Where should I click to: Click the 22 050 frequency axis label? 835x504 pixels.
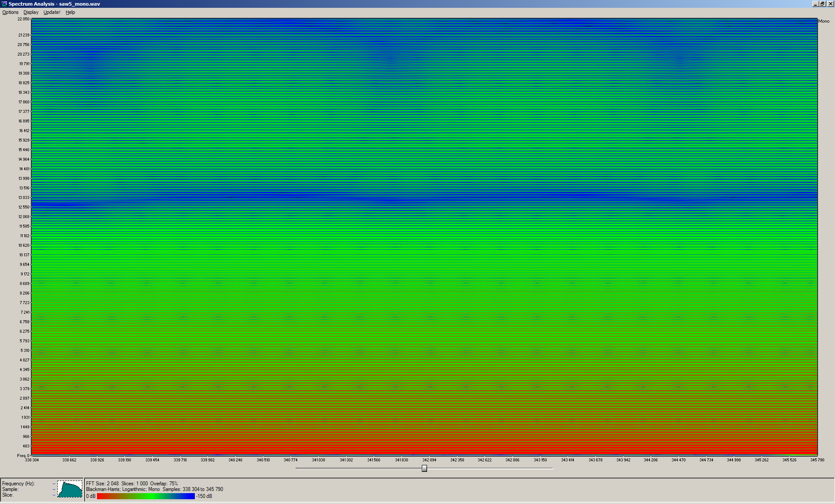(x=23, y=19)
